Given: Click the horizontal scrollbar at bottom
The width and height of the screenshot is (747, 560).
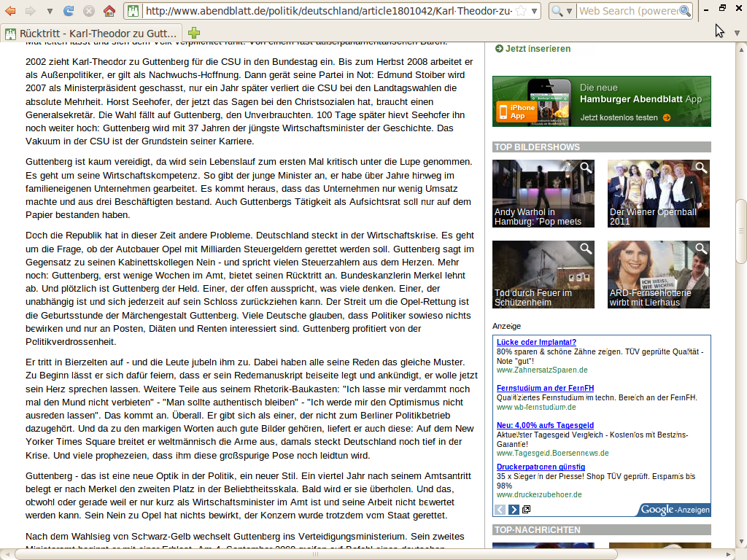Looking at the screenshot, I should pyautogui.click(x=316, y=554).
